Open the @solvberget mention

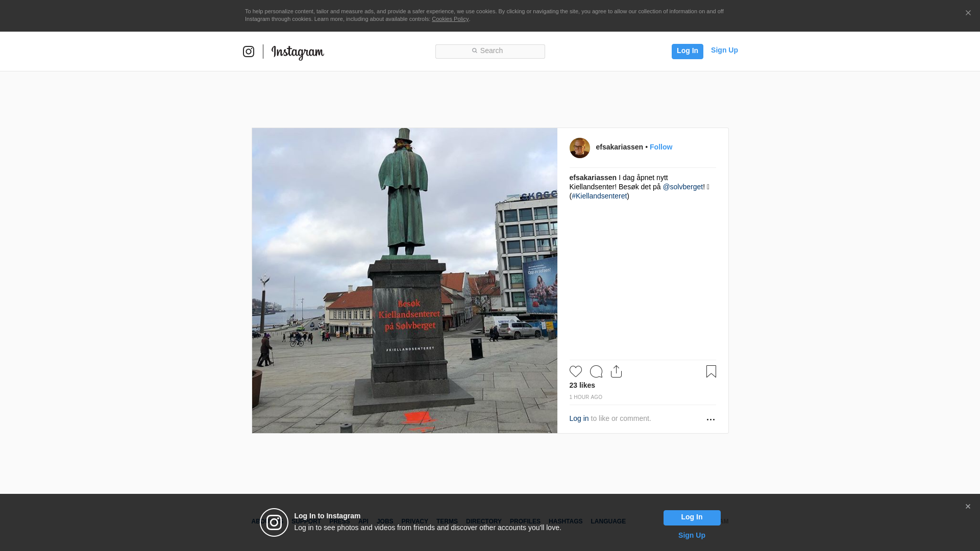[x=682, y=187]
